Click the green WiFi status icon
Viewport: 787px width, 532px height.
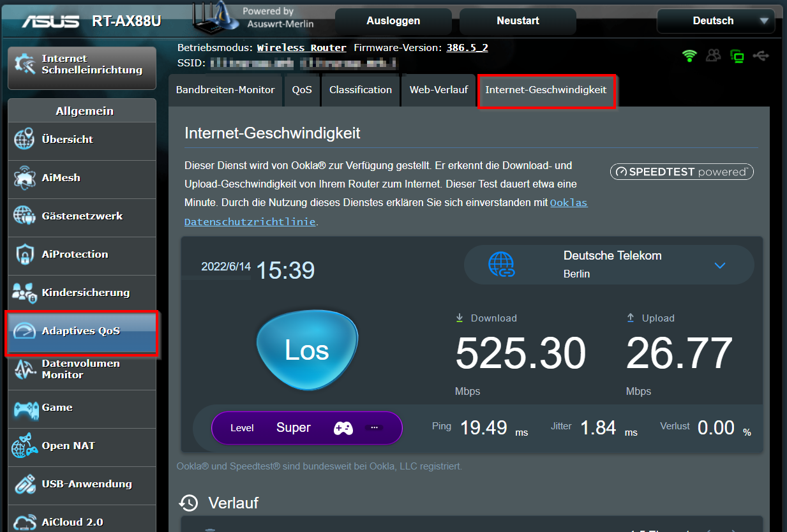689,55
